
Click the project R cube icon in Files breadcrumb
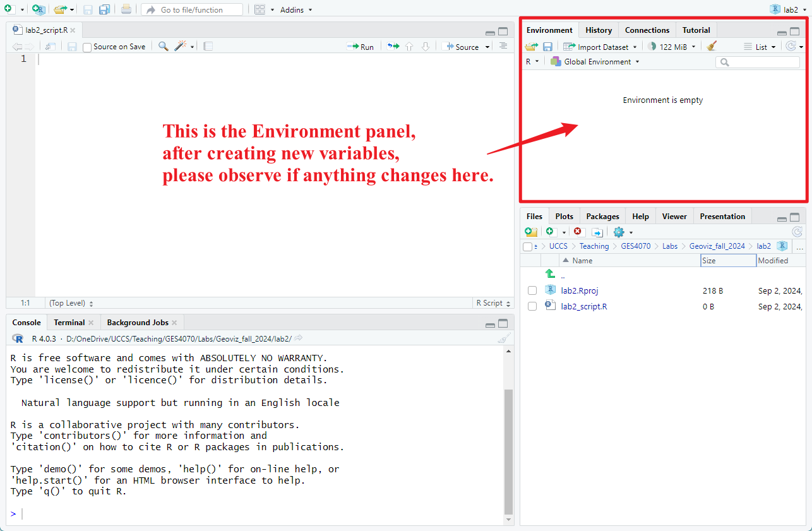coord(782,246)
